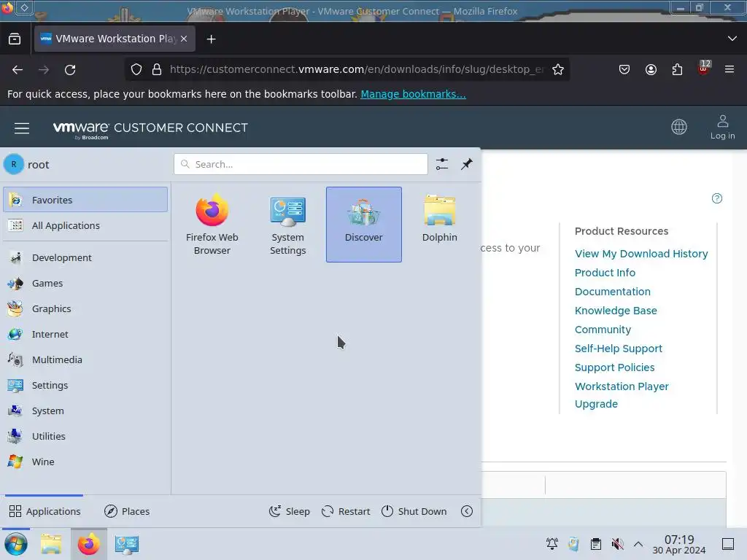This screenshot has height=560, width=747.
Task: Open the Games category
Action: click(85, 284)
